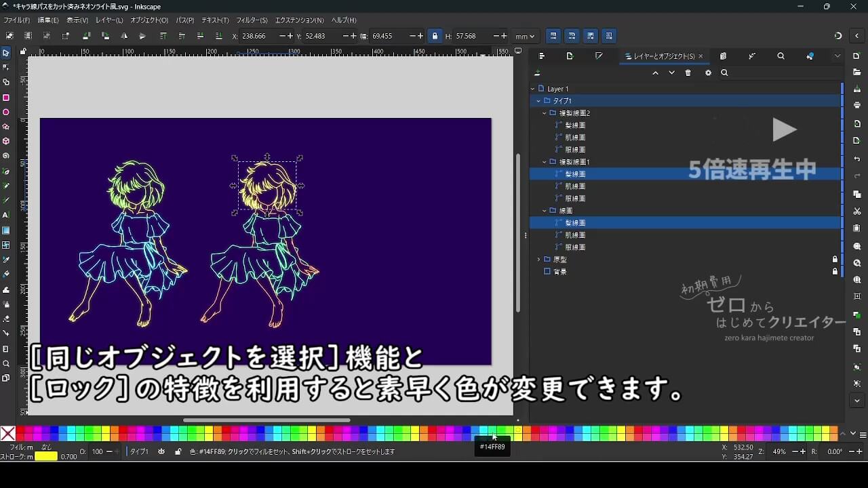Flip selection horizontally icon
The height and width of the screenshot is (488, 868).
pos(124,36)
